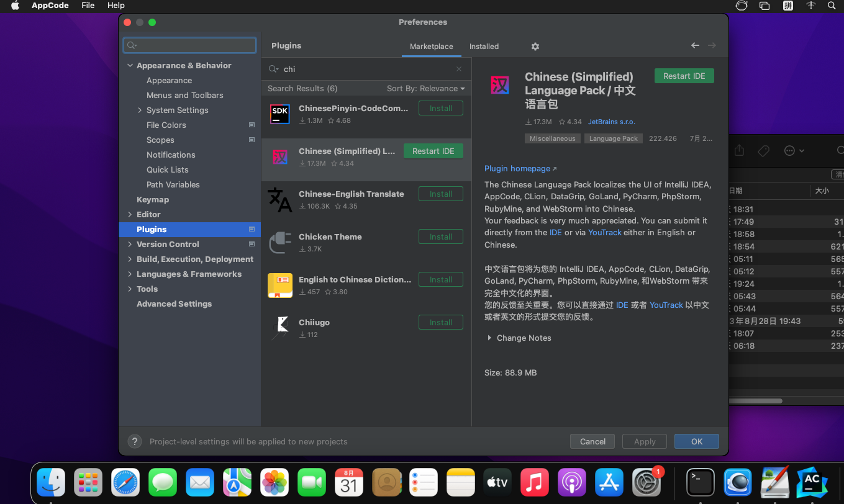Click the Chicken Theme plug icon
Viewport: 844px width, 504px height.
click(x=280, y=243)
